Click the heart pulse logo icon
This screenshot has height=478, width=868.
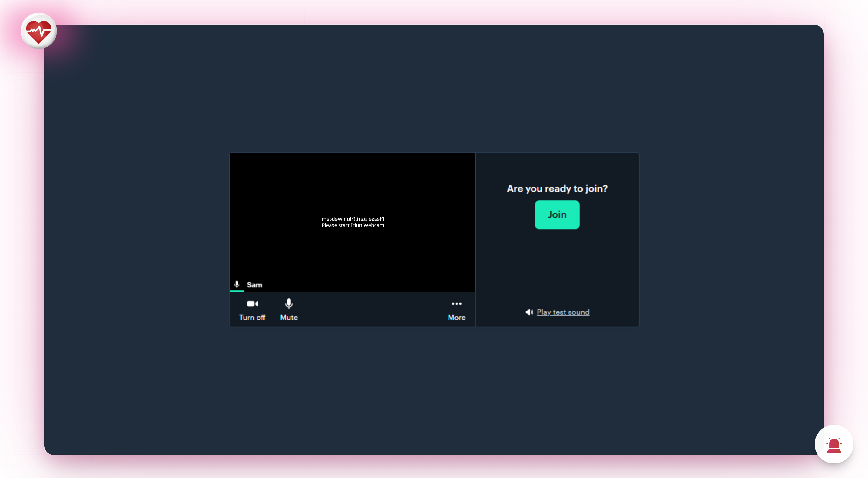pos(39,31)
